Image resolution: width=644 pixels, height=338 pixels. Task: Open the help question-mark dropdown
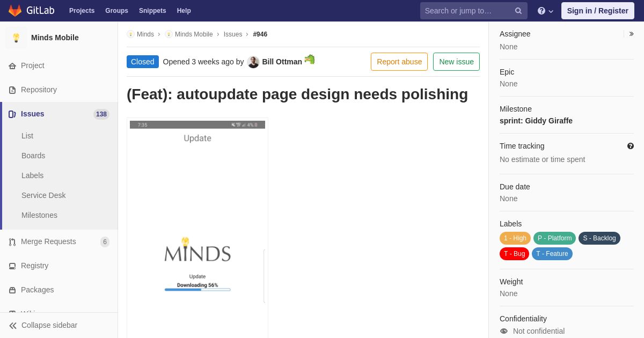tap(545, 11)
